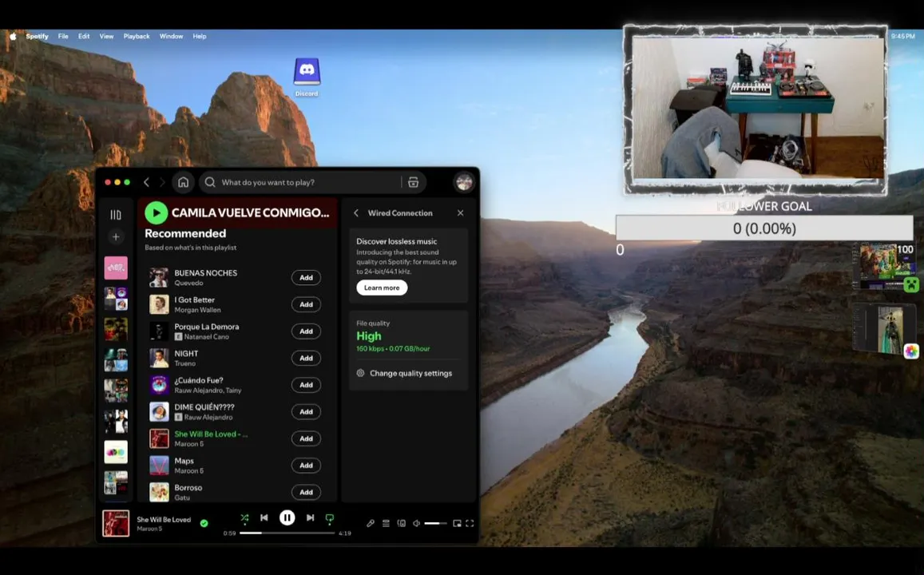Open the Help menu
Viewport: 924px width, 575px height.
coord(199,36)
